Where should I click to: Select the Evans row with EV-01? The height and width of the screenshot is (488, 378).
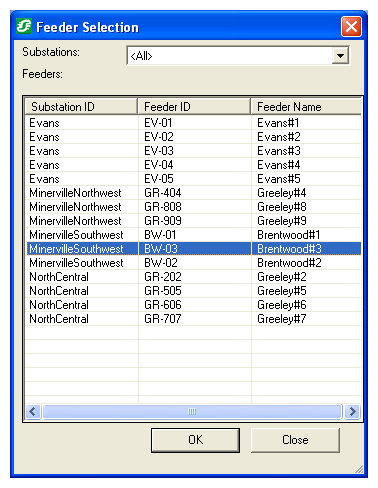click(193, 123)
